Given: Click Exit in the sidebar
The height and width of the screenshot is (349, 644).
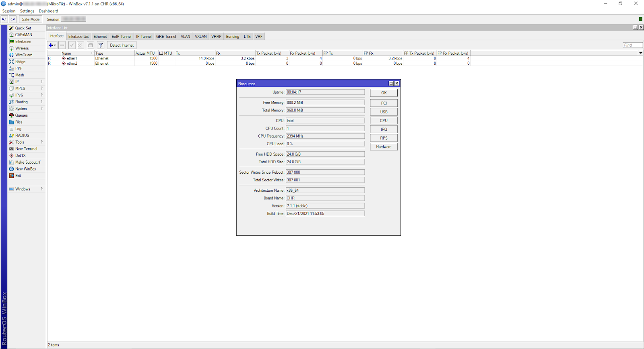Looking at the screenshot, I should pos(18,176).
